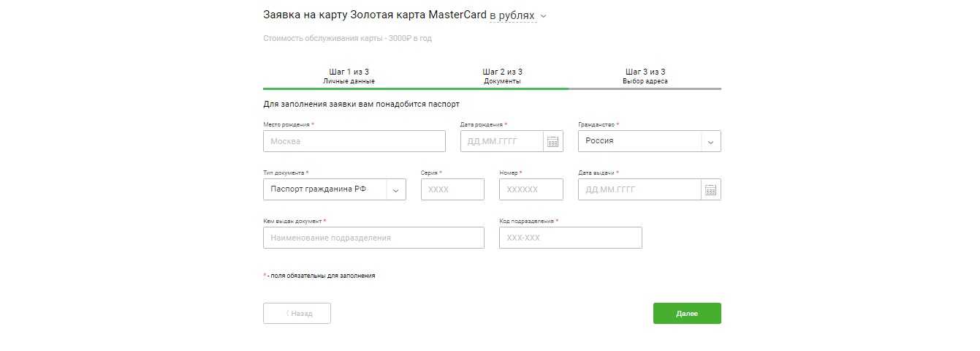Click the green 'Далее' button
This screenshot has width=980, height=351.
[687, 314]
